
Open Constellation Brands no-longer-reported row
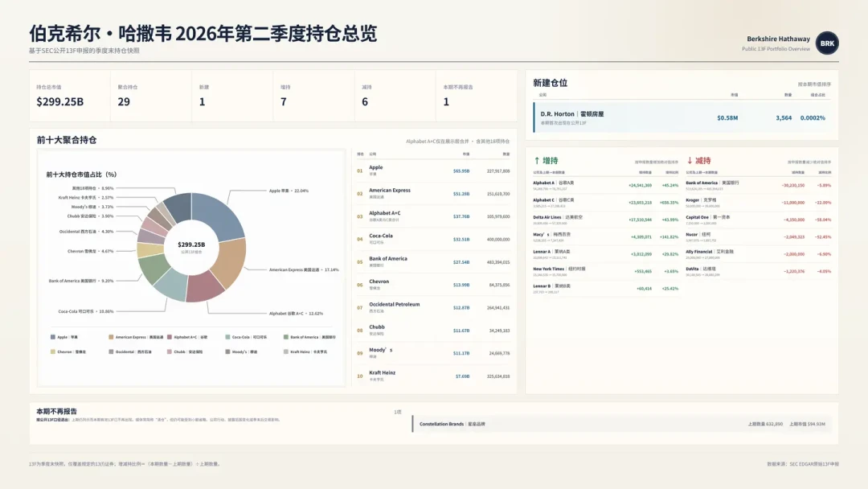click(x=621, y=424)
